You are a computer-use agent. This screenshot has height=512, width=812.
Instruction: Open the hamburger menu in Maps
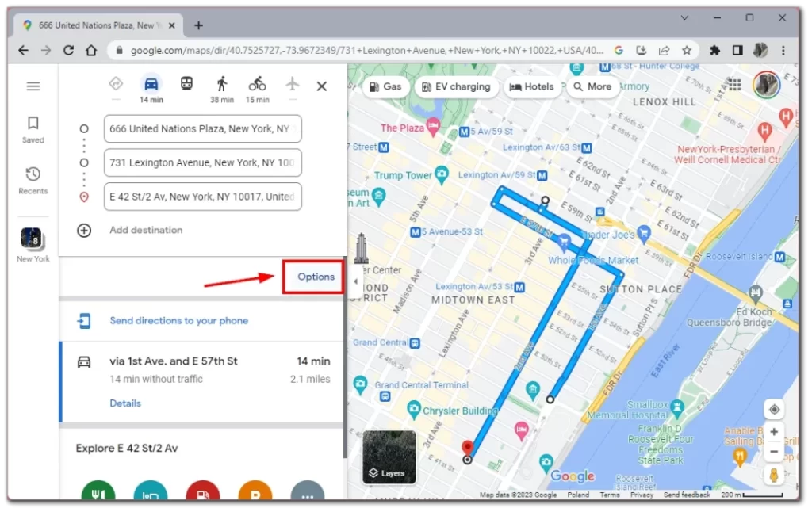point(33,86)
